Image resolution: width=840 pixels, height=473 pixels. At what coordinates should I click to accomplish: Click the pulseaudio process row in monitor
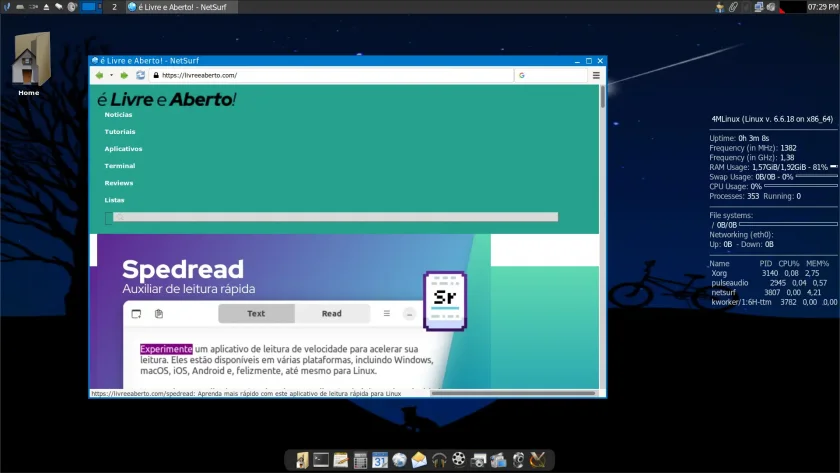(769, 283)
